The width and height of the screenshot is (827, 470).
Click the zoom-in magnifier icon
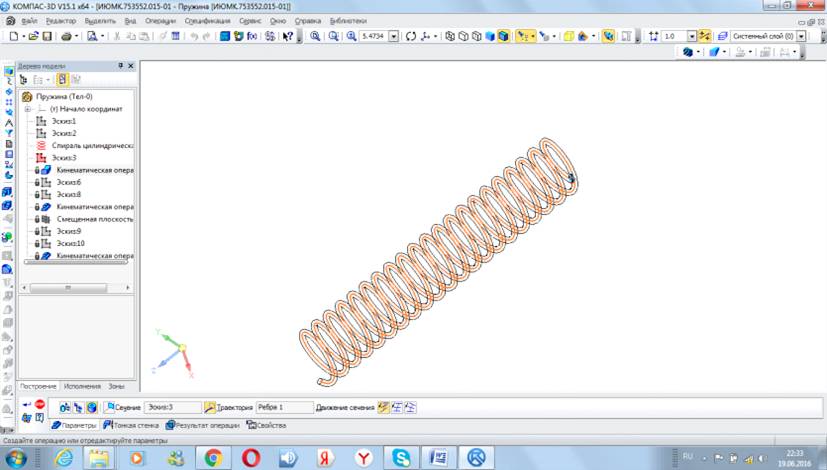click(x=315, y=36)
